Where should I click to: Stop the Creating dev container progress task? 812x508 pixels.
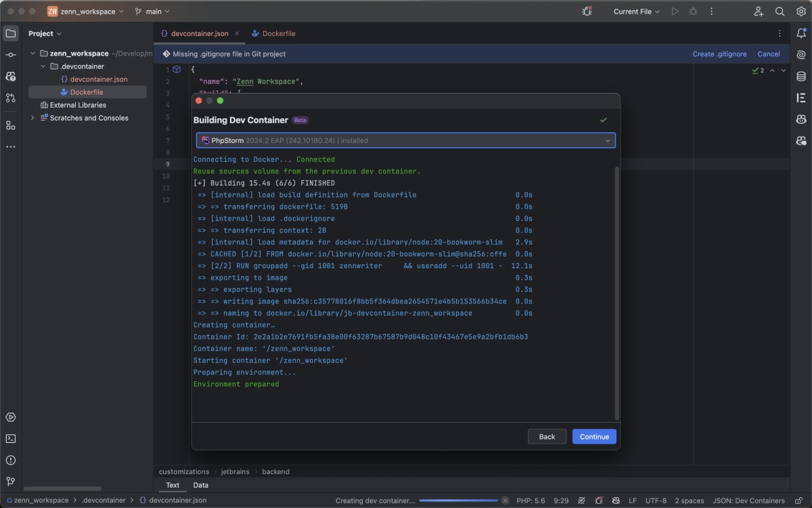[x=505, y=501]
